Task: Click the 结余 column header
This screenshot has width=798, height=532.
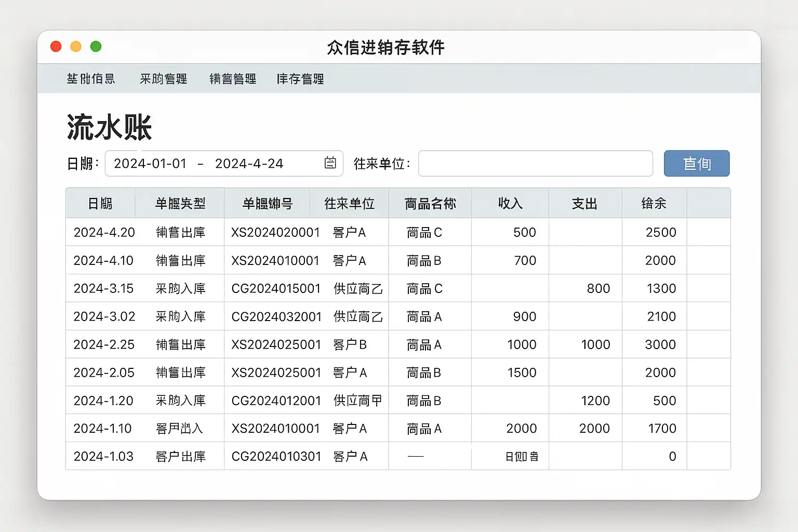Action: (654, 204)
